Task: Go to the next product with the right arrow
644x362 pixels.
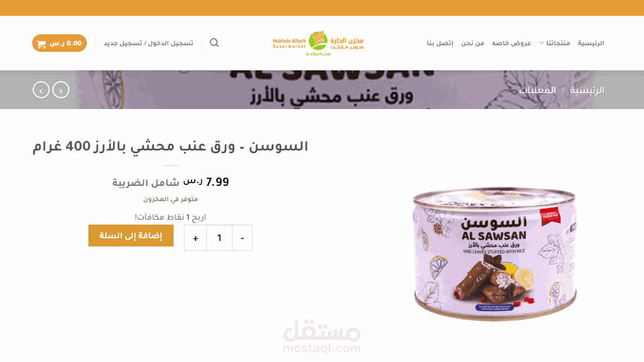Action: pos(61,90)
